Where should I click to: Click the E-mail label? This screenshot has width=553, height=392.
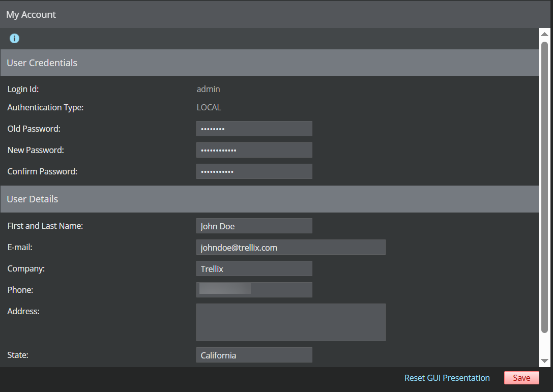tap(20, 247)
